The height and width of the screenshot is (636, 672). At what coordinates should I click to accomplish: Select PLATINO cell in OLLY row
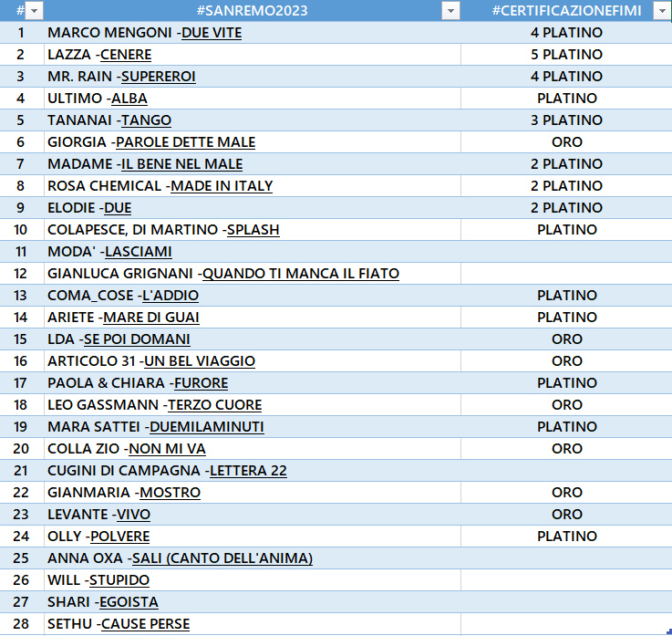pos(566,536)
